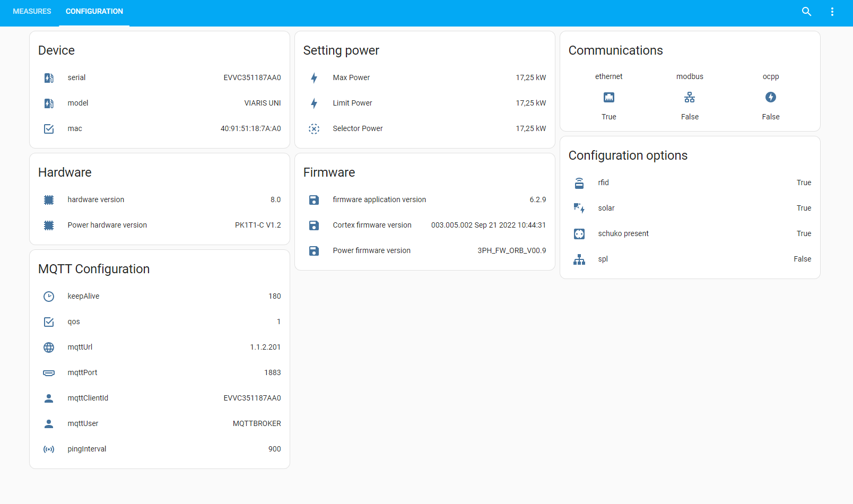Click keepAlive value 180
The width and height of the screenshot is (853, 504).
tap(275, 296)
